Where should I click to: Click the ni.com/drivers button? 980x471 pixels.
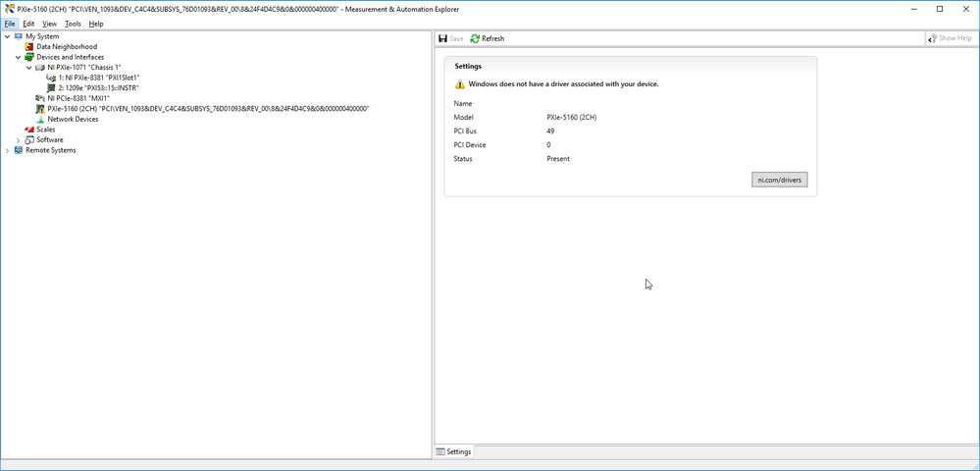pyautogui.click(x=779, y=180)
